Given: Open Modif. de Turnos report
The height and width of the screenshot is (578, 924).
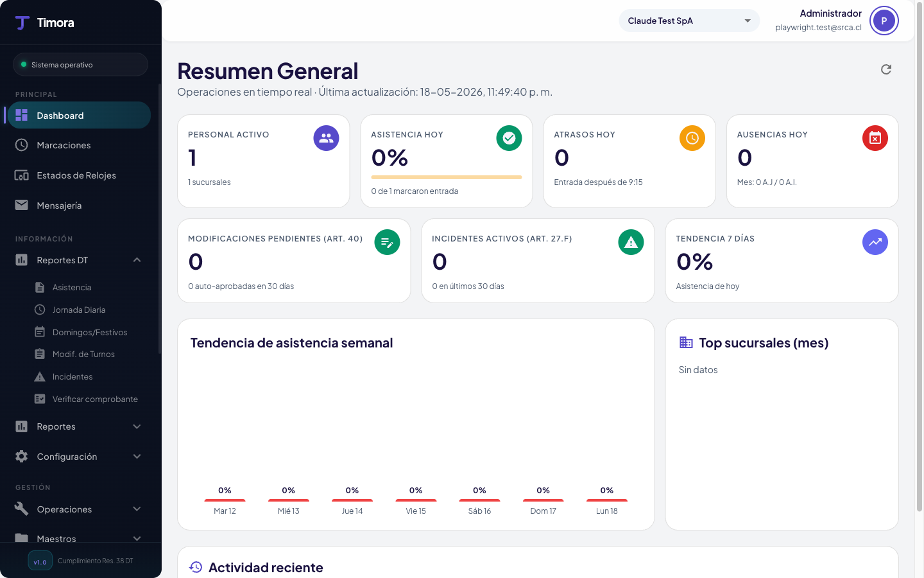Looking at the screenshot, I should [x=83, y=354].
